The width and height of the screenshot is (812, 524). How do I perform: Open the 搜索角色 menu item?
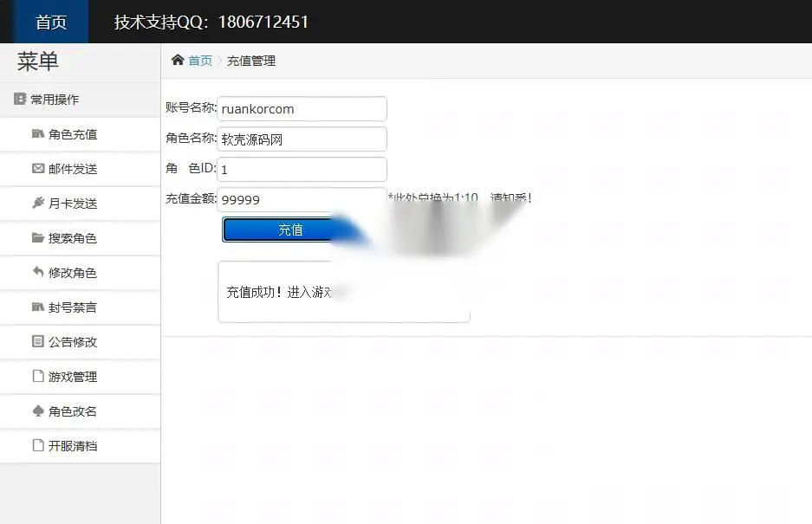click(81, 239)
